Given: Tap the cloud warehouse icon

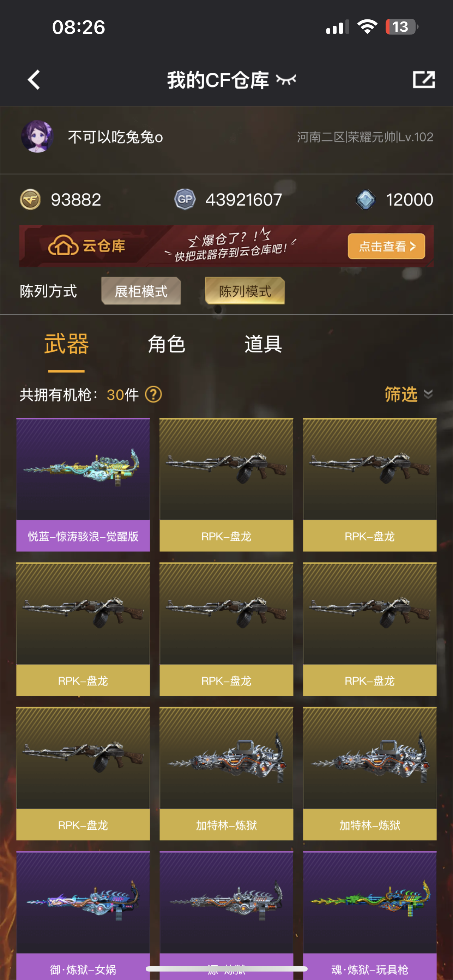Looking at the screenshot, I should tap(64, 246).
